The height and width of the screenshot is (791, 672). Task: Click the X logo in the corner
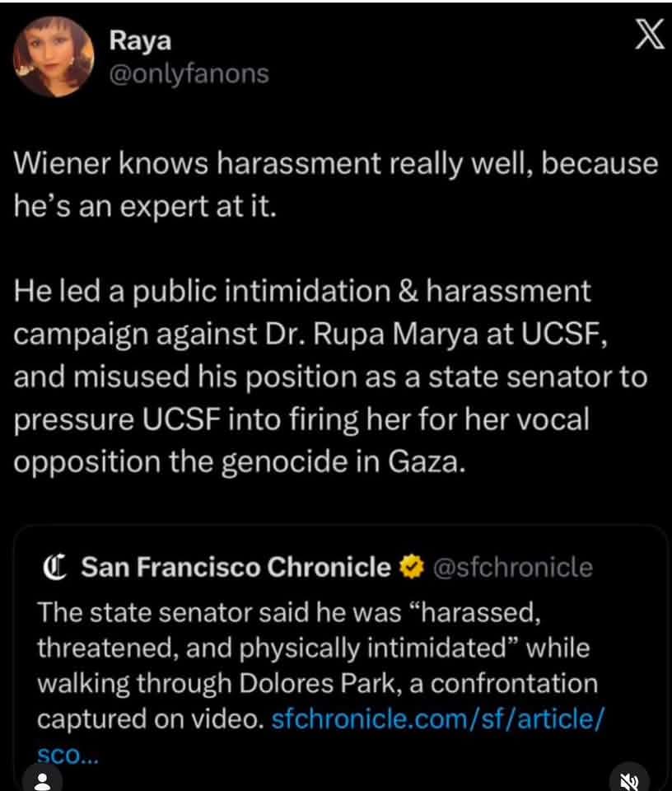[x=649, y=35]
